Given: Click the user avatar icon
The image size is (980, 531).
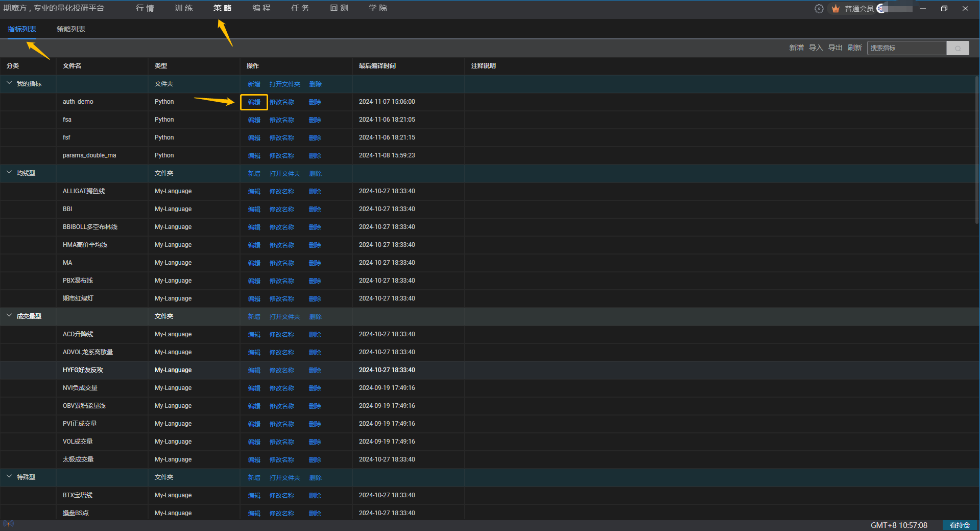Looking at the screenshot, I should [881, 9].
